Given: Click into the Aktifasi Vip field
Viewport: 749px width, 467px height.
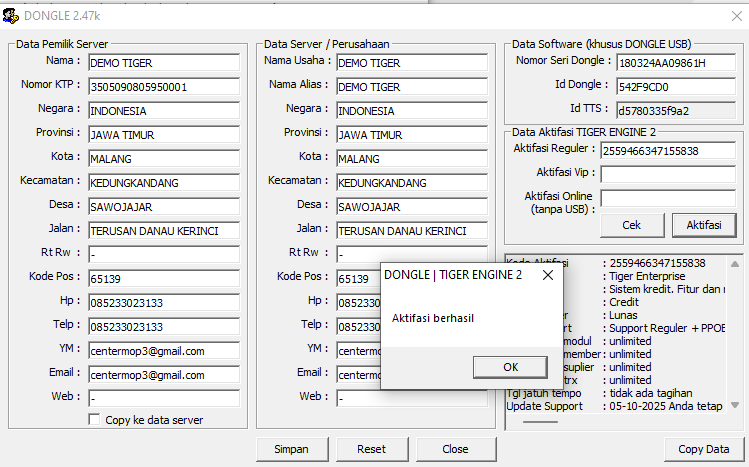Looking at the screenshot, I should [667, 174].
